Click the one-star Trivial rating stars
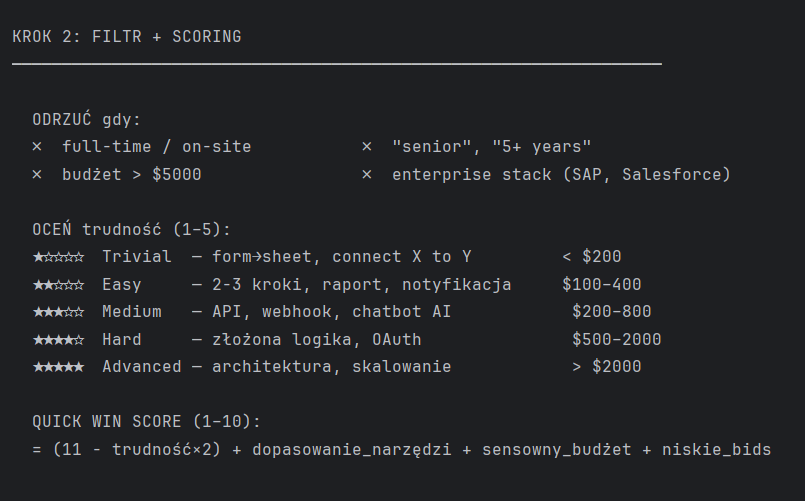Image resolution: width=805 pixels, height=501 pixels. pos(58,257)
